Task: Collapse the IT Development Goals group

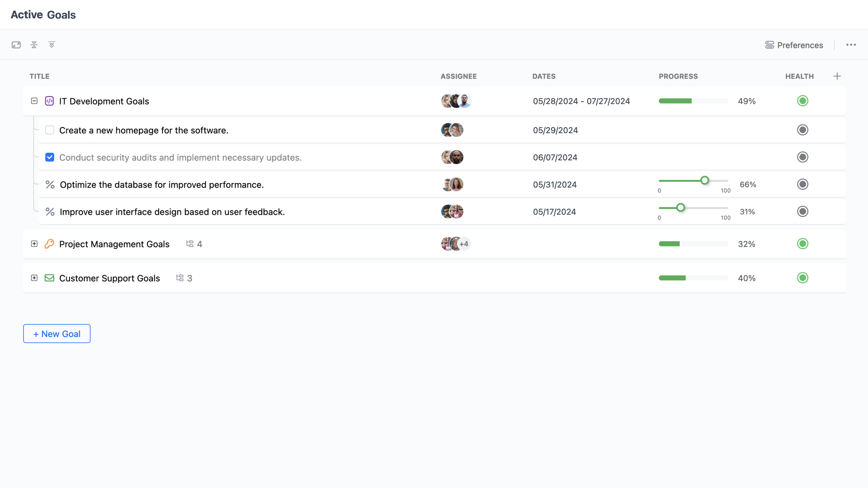Action: click(34, 101)
